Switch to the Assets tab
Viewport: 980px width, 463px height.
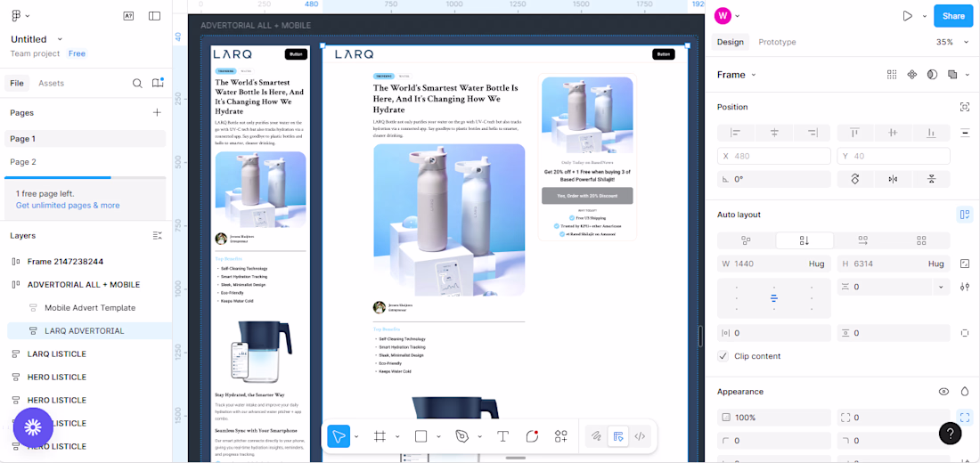[52, 83]
